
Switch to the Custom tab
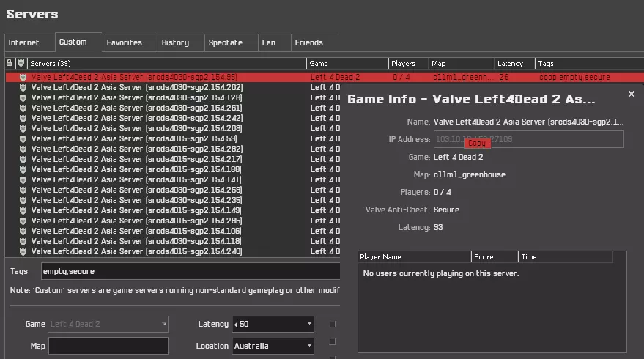coord(78,42)
